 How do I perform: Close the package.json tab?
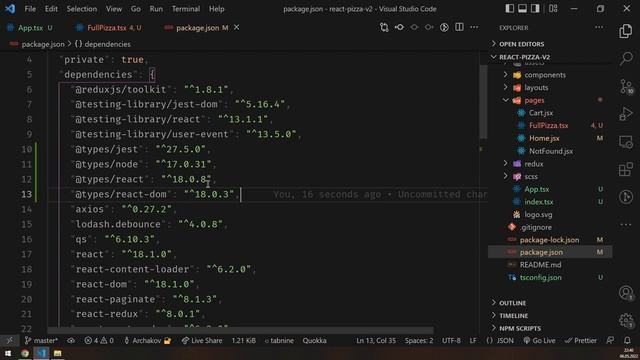tap(236, 27)
